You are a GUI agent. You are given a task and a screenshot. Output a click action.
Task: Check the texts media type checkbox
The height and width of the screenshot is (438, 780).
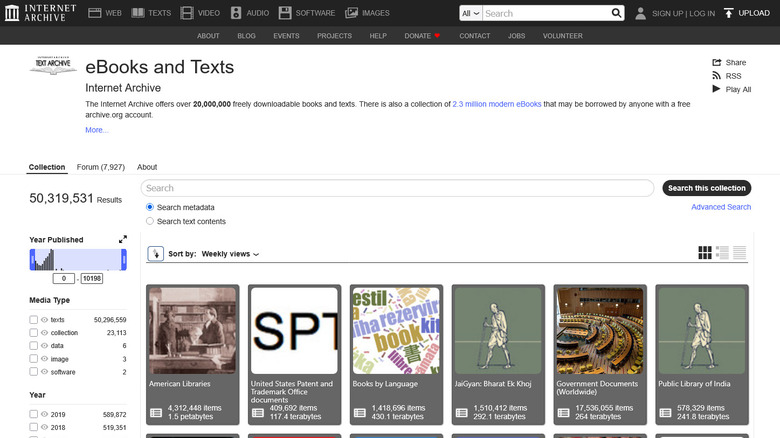[x=33, y=320]
